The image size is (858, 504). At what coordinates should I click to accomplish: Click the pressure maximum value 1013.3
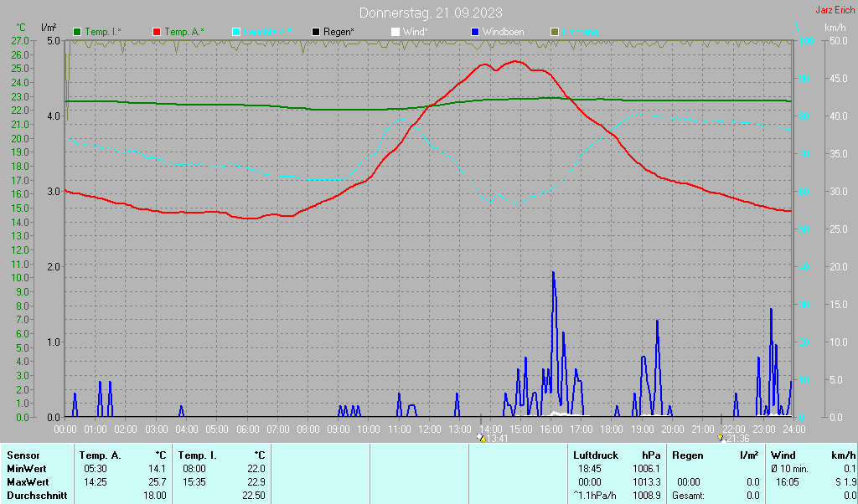(647, 483)
